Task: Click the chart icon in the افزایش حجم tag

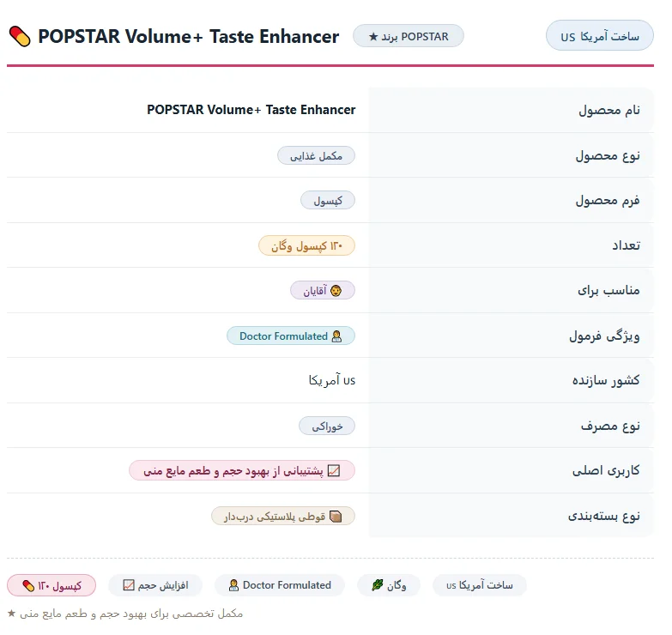Action: [129, 585]
